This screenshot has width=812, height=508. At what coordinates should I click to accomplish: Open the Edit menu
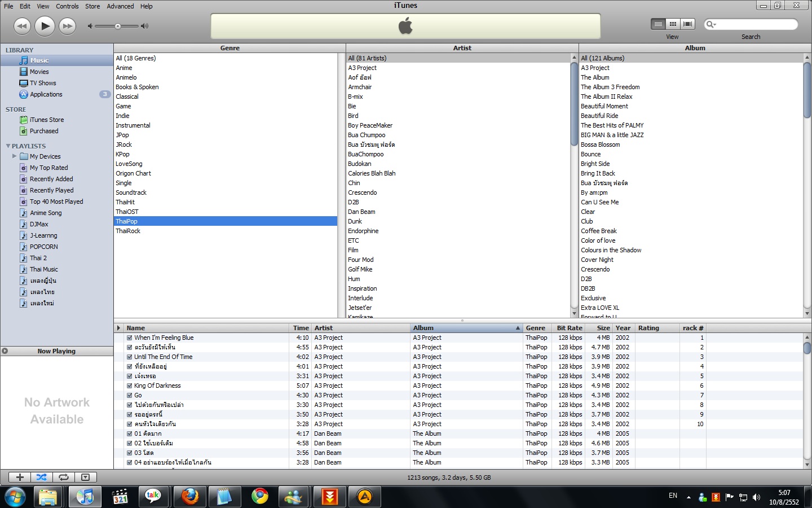pyautogui.click(x=25, y=6)
